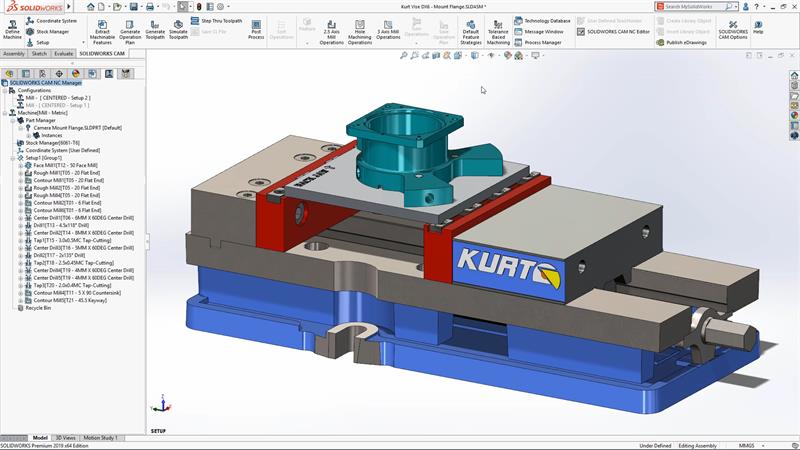Collapse the Setup1 [Group1] node
This screenshot has height=450, width=800.
pyautogui.click(x=13, y=158)
